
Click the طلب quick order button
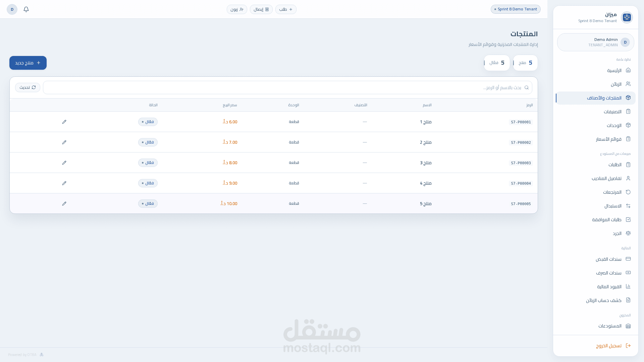coord(286,9)
